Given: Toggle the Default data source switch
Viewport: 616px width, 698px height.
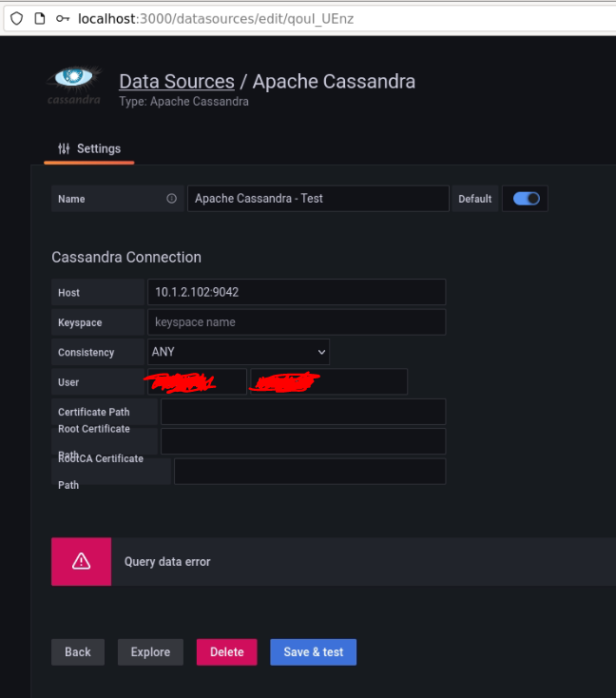Looking at the screenshot, I should tap(526, 199).
